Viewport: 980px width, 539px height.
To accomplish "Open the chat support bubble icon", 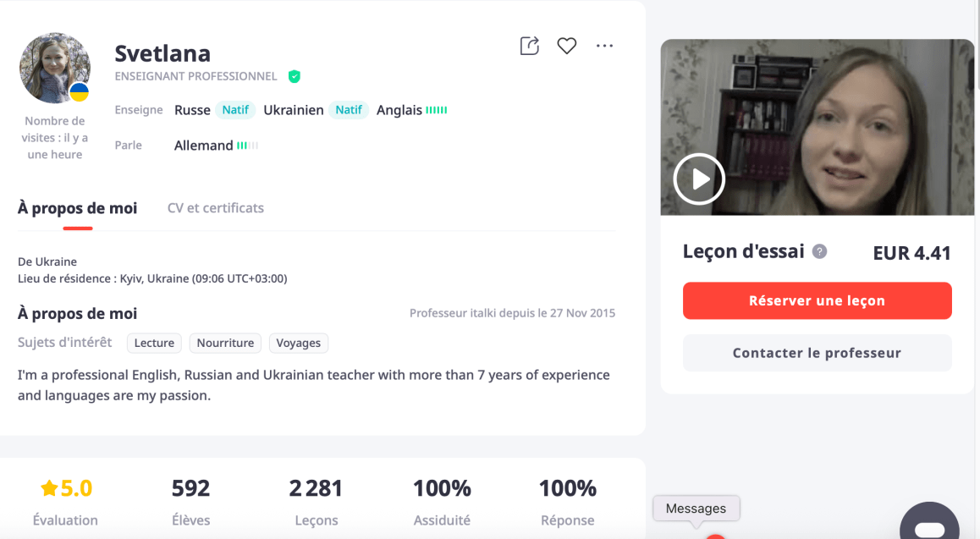I will click(928, 525).
